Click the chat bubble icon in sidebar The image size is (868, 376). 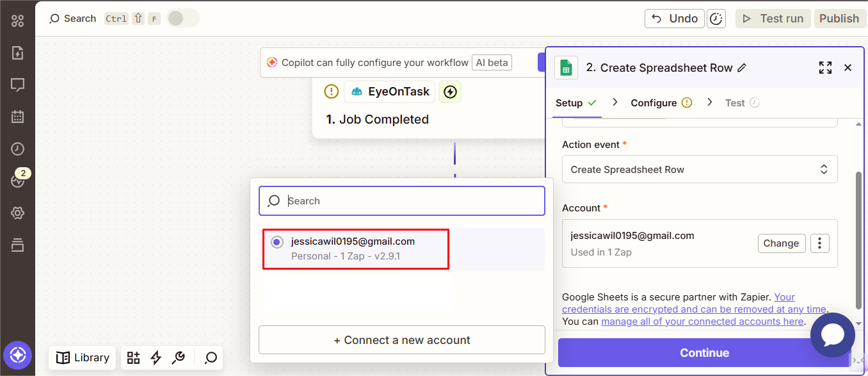click(17, 85)
